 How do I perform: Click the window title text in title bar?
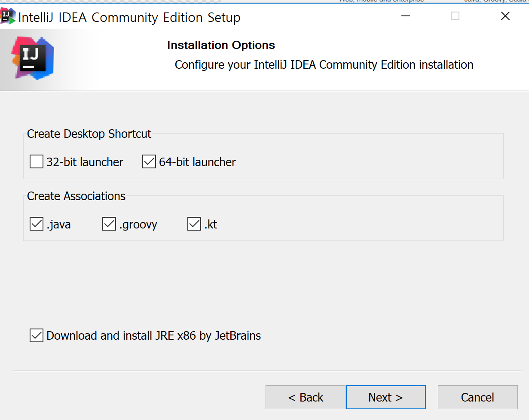[x=129, y=18]
